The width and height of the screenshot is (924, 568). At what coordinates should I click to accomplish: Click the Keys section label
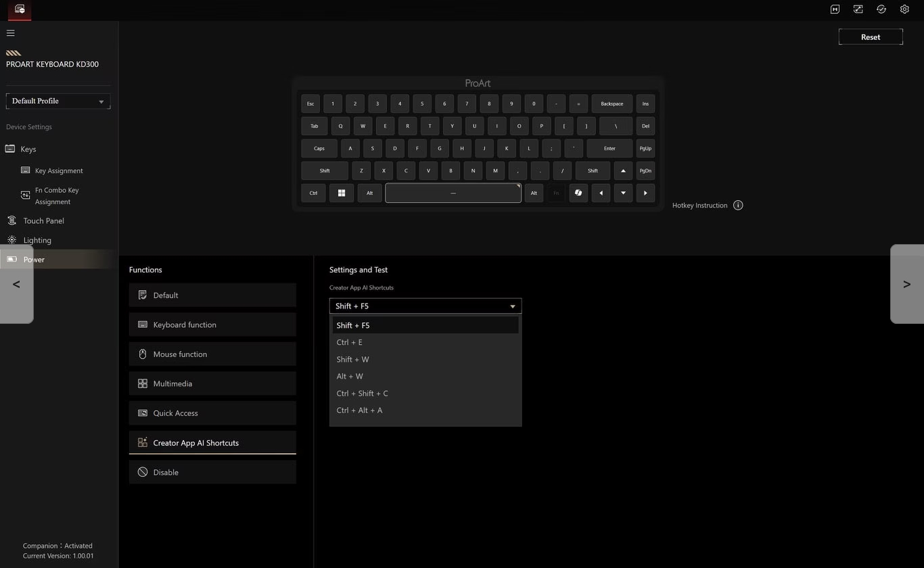pyautogui.click(x=28, y=149)
